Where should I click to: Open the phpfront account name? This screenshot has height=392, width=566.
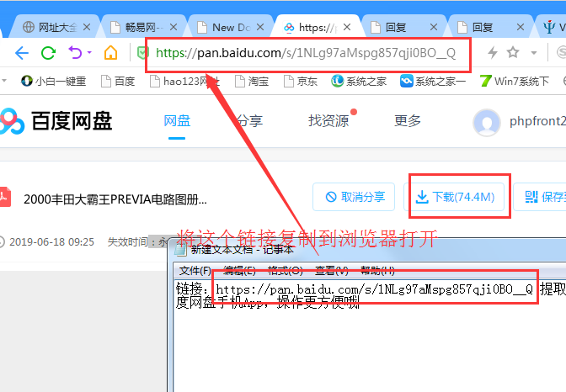pyautogui.click(x=537, y=121)
